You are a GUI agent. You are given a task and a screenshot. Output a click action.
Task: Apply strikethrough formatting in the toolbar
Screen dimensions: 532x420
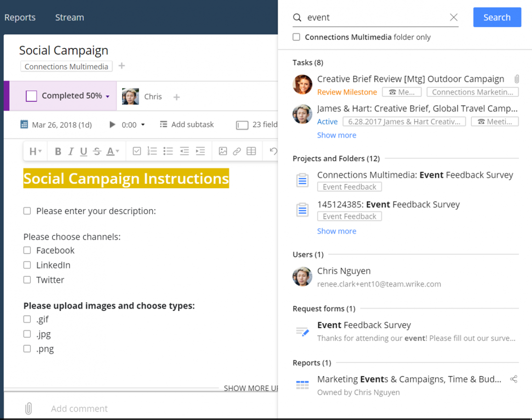[97, 151]
